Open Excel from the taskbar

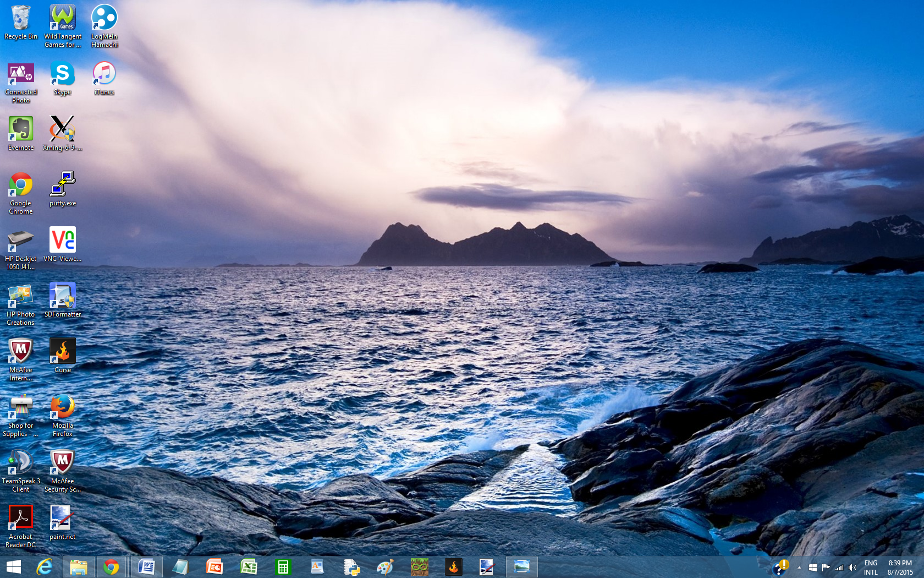pyautogui.click(x=249, y=567)
